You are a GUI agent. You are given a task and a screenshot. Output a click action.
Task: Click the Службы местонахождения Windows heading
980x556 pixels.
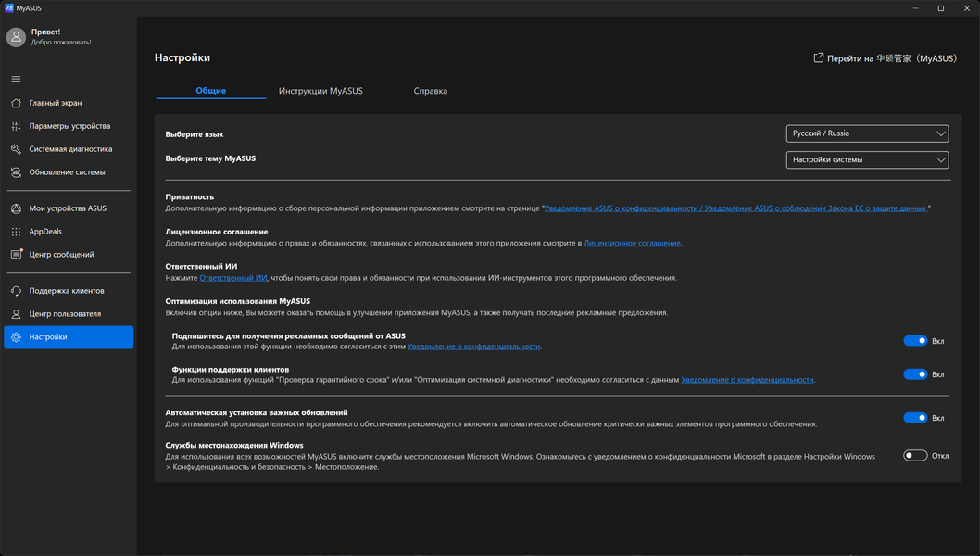(234, 446)
